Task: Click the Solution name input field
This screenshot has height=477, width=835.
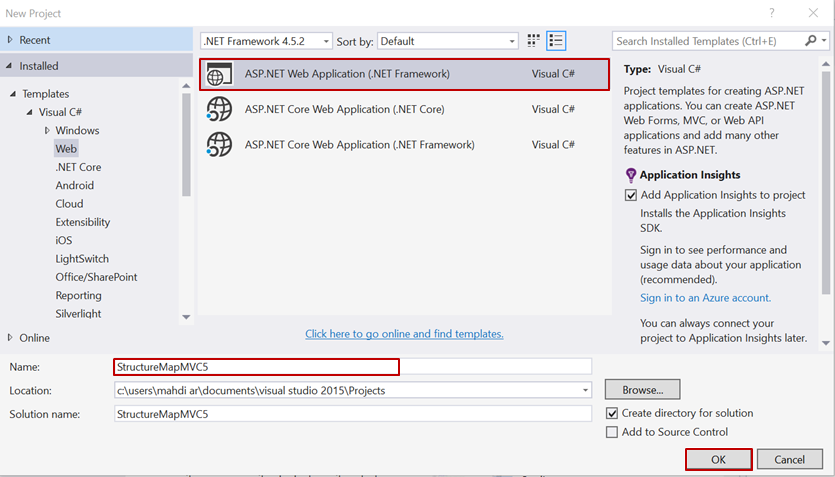Action: point(353,414)
